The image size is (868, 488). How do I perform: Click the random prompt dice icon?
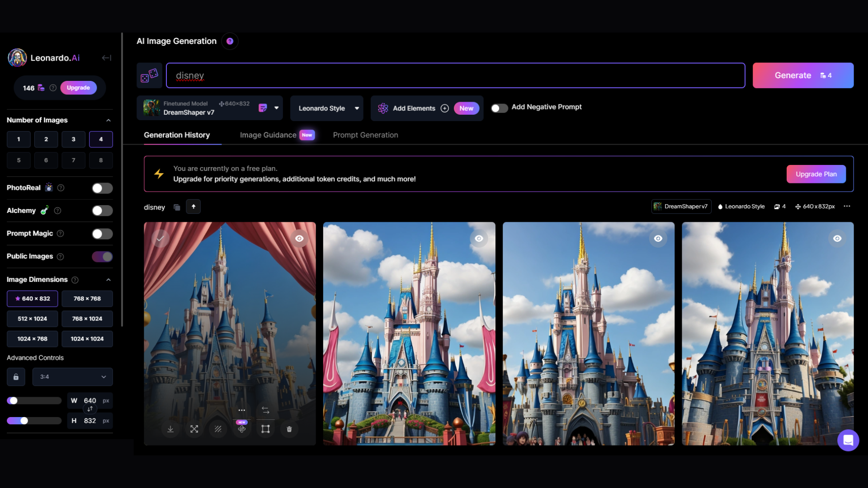[149, 75]
